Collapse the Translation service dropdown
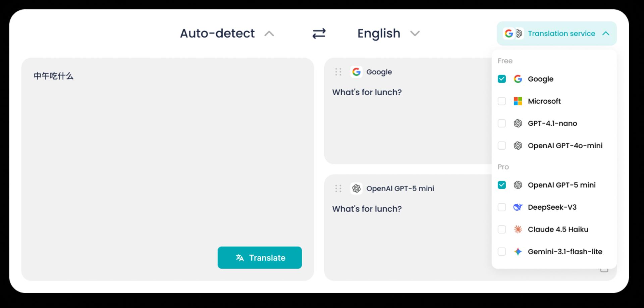644x308 pixels. tap(557, 34)
